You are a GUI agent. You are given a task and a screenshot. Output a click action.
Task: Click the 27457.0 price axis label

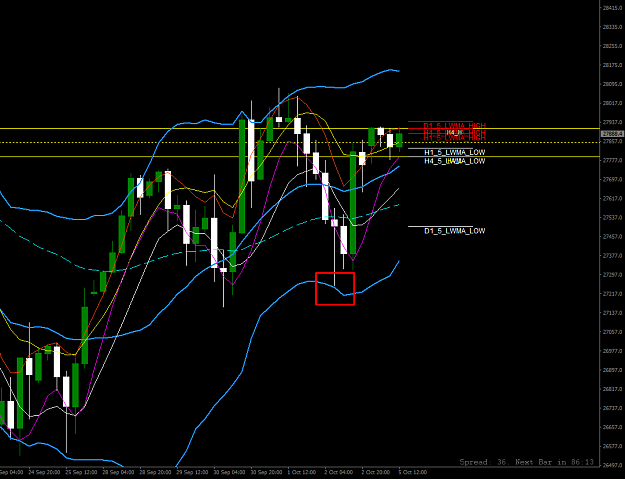(x=613, y=236)
